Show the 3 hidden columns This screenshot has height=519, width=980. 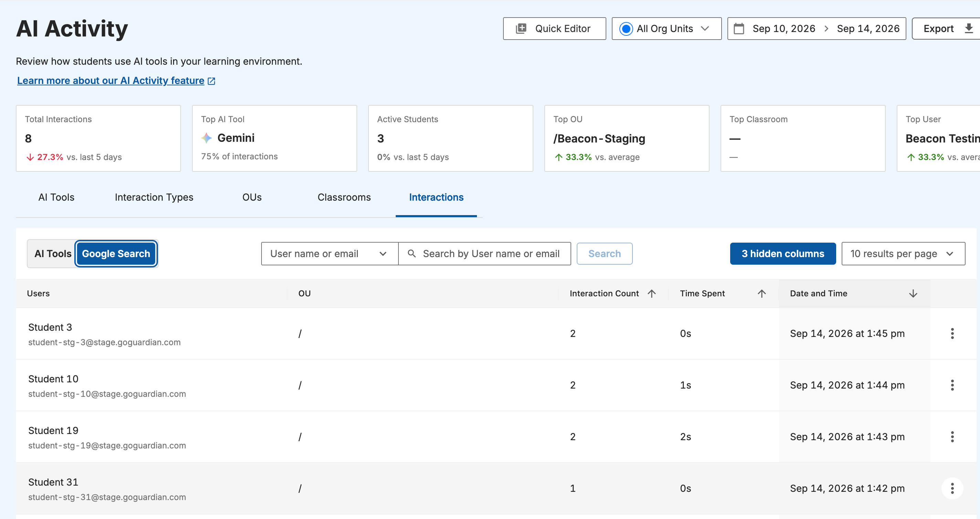click(782, 253)
